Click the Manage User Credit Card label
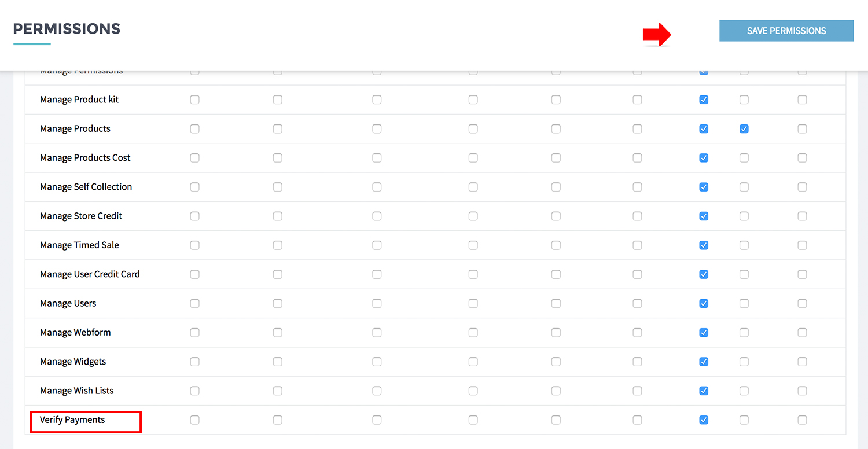The image size is (868, 449). [90, 274]
